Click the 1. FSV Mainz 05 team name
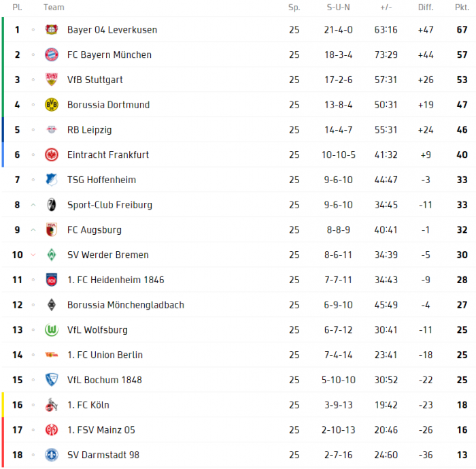The image size is (476, 469). [x=101, y=430]
